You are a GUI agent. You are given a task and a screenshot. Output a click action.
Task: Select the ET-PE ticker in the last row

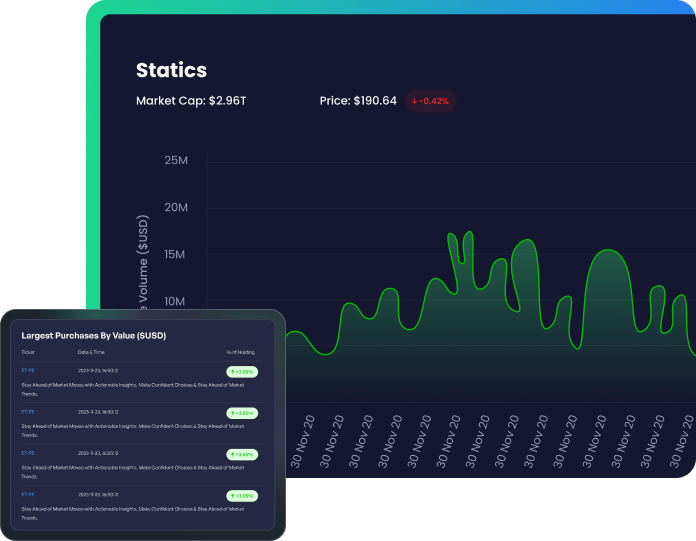coord(28,494)
